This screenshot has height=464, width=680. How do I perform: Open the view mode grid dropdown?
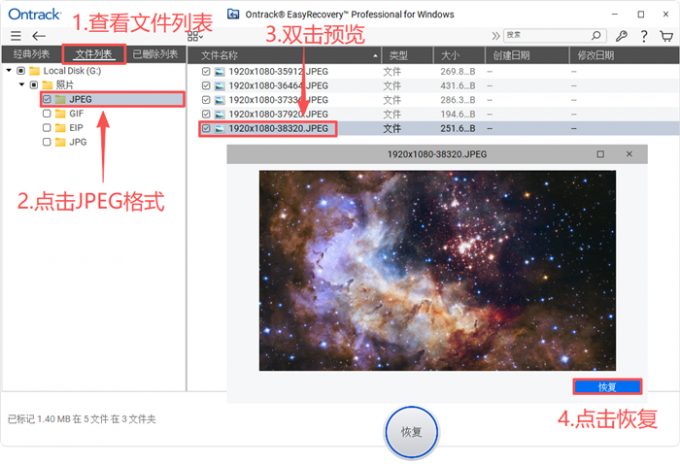click(x=195, y=36)
